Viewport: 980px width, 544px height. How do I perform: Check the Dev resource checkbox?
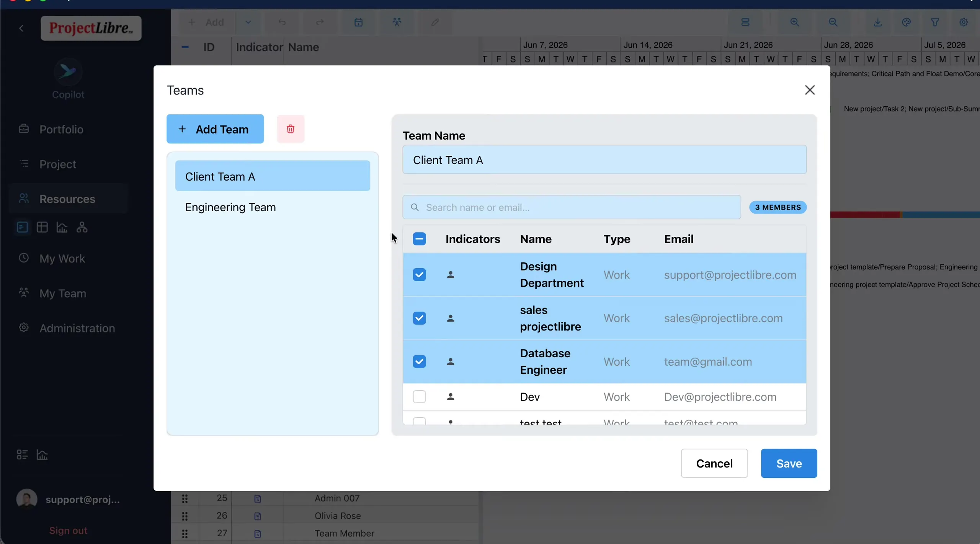[419, 397]
